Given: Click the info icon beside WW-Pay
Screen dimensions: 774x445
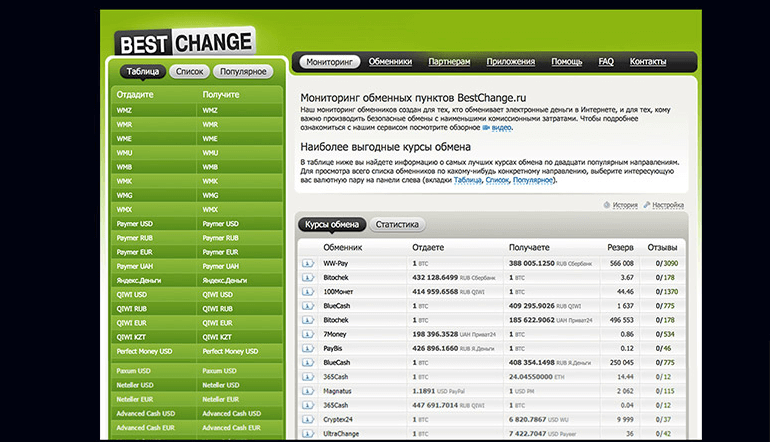Looking at the screenshot, I should [x=308, y=263].
